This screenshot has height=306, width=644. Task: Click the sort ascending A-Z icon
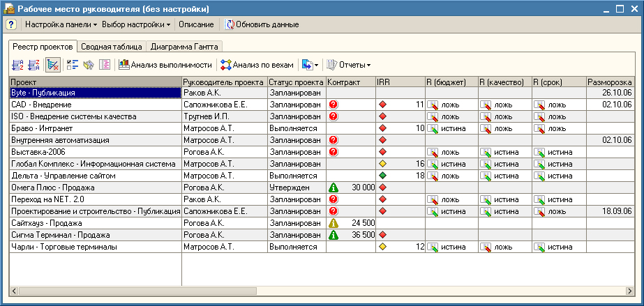click(x=17, y=65)
